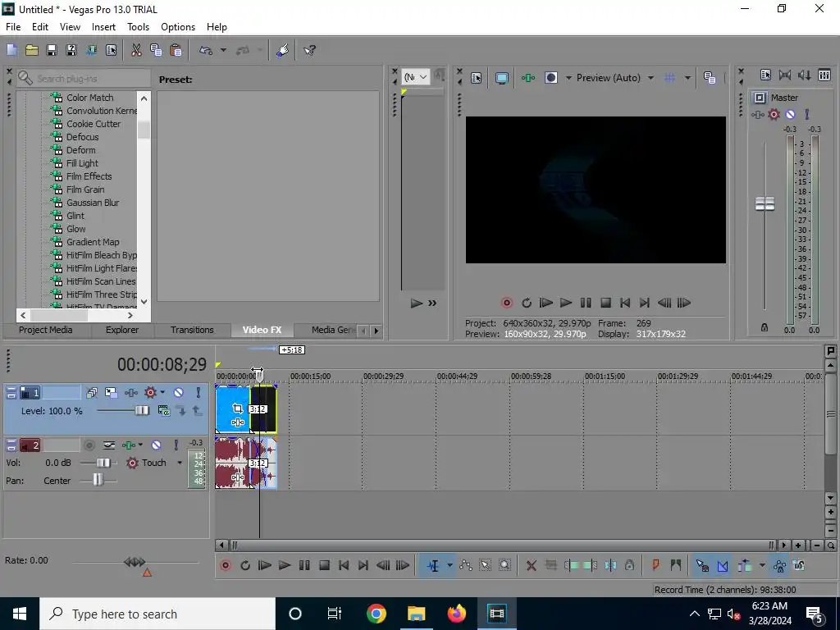Viewport: 840px width, 630px height.
Task: Click the Paste clipboard icon
Action: pos(176,50)
